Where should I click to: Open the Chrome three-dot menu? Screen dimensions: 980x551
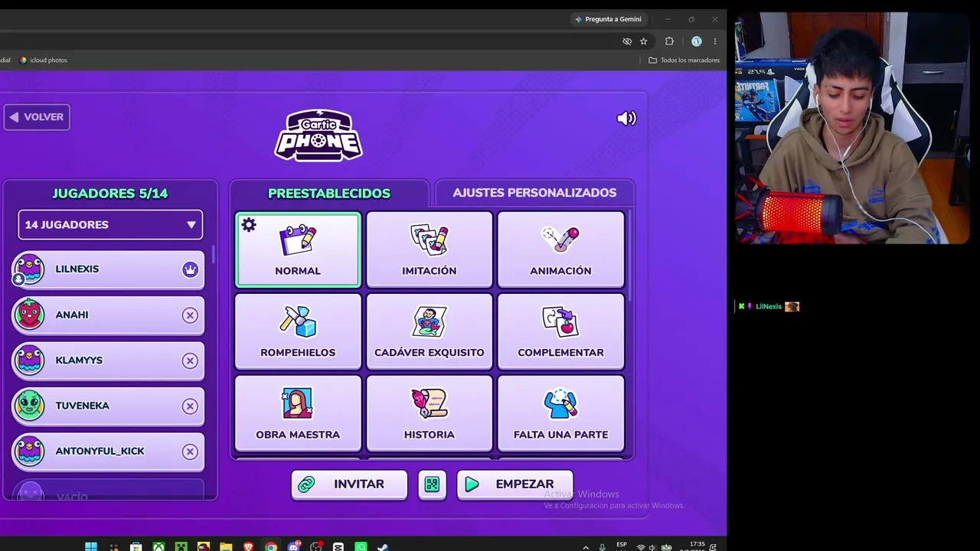coord(714,41)
